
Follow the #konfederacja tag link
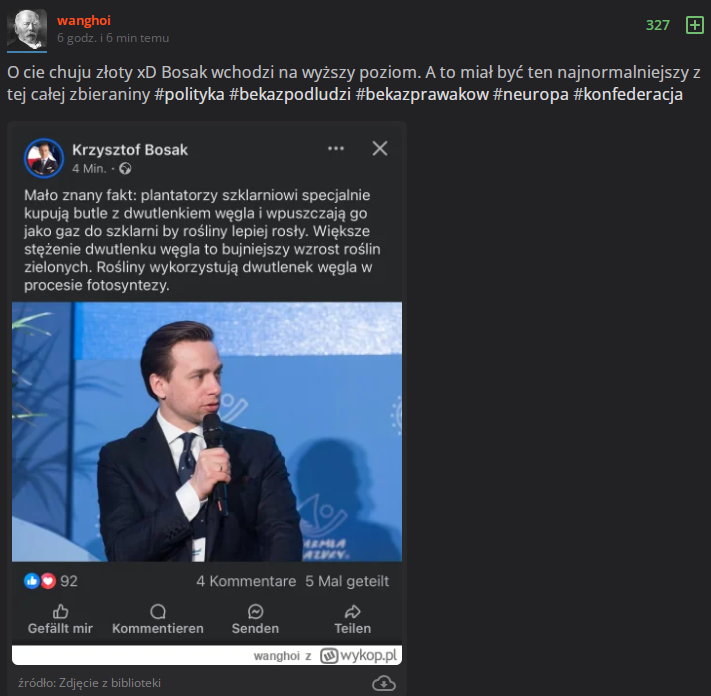tap(628, 95)
